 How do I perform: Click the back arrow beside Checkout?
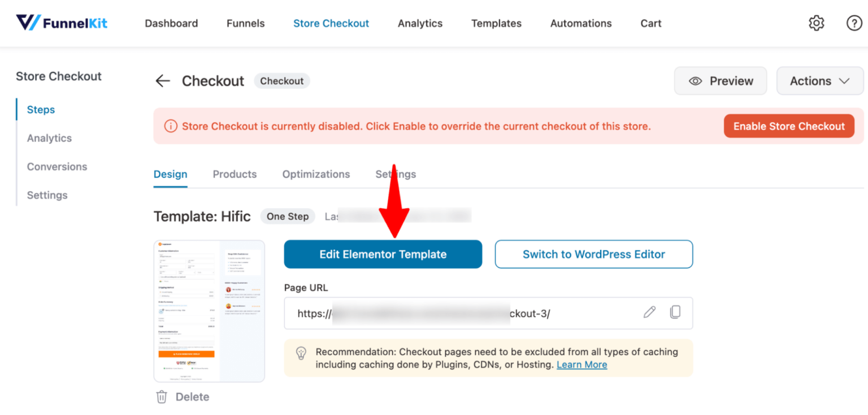163,81
